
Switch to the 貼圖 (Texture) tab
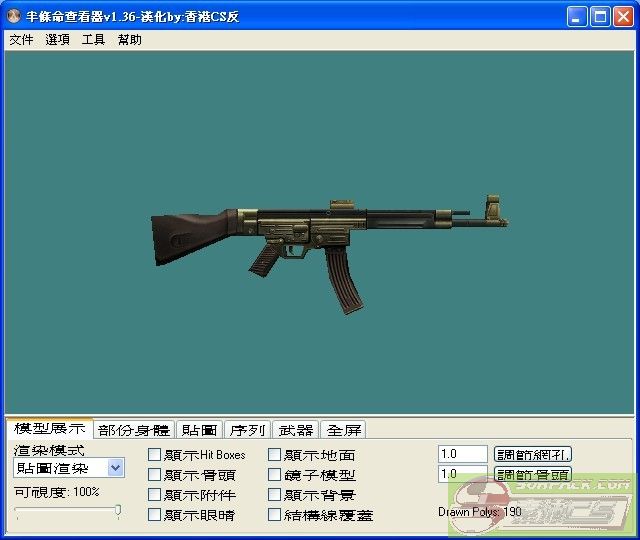198,430
